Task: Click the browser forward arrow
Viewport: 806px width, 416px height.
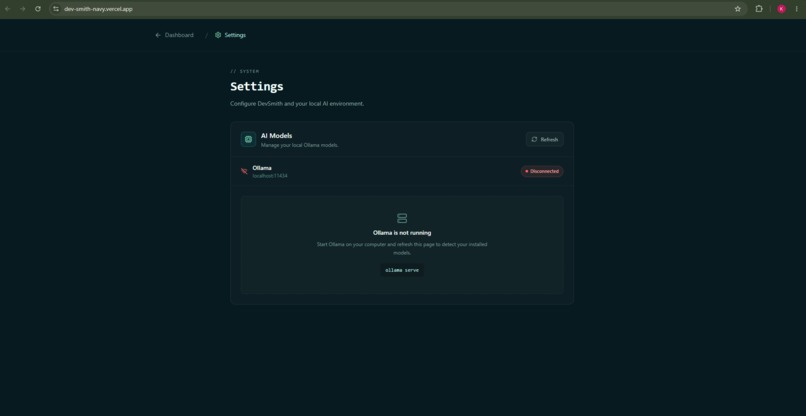Action: point(23,9)
